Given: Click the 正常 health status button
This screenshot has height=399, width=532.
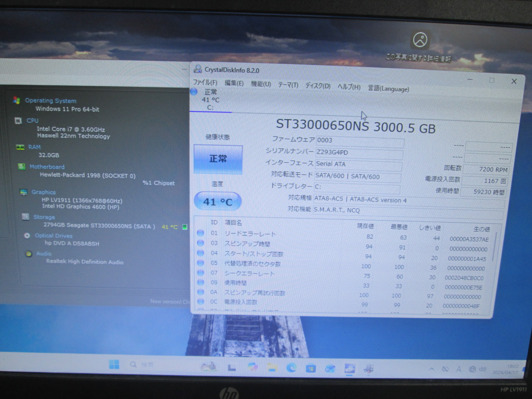Looking at the screenshot, I should pos(218,159).
